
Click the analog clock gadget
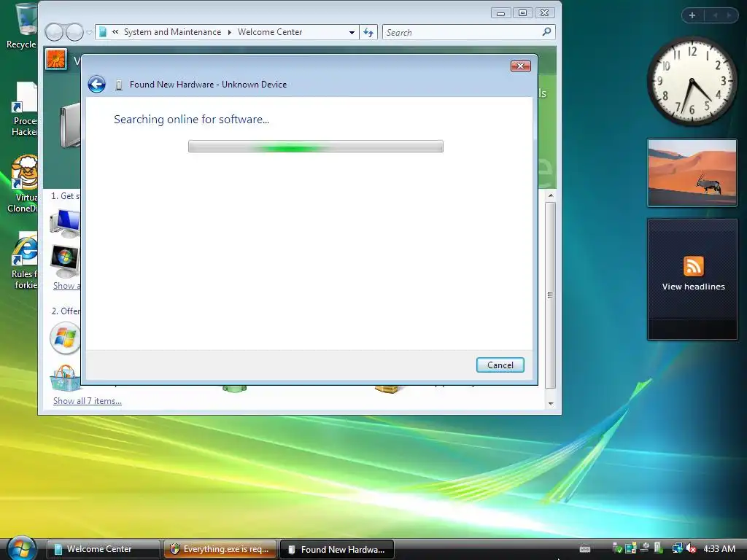[x=692, y=81]
